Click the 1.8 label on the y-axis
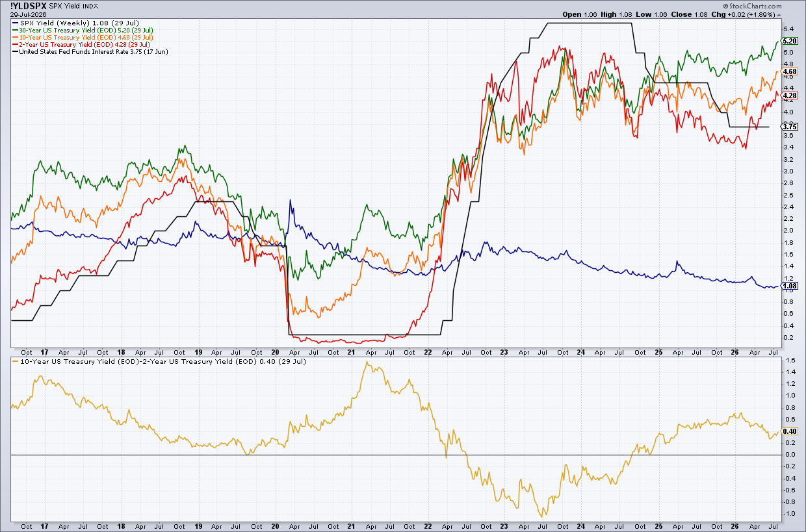806x532 pixels. click(x=787, y=242)
